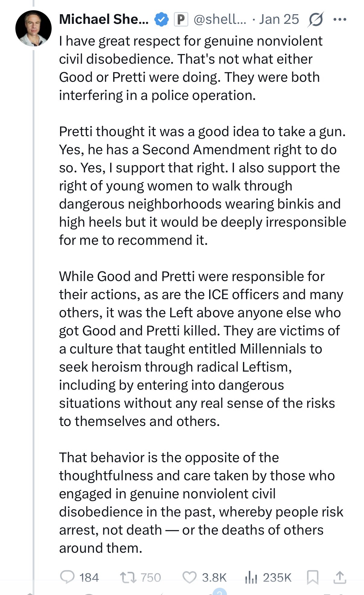Like the post with the heart
This screenshot has width=364, height=595.
190,577
